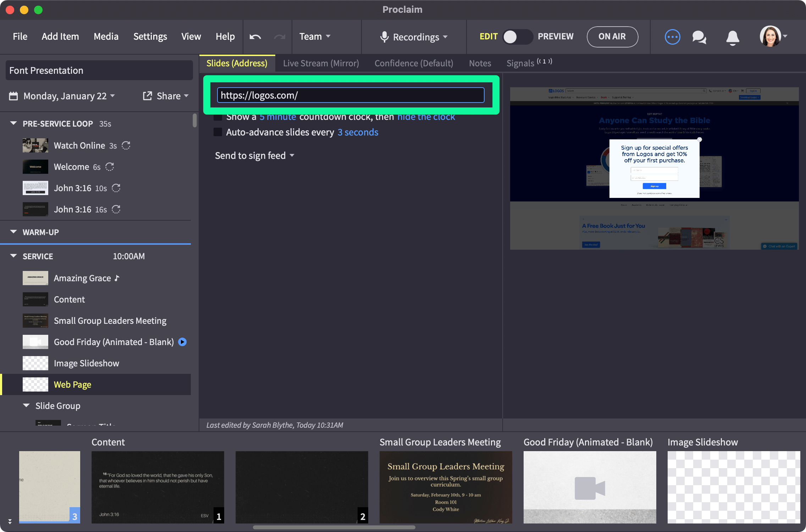Open the Help menu

225,37
